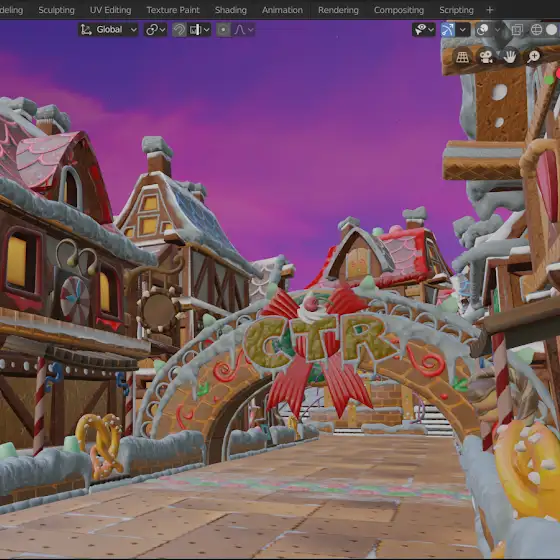The image size is (560, 560).
Task: Toggle show gizmo button
Action: pos(448,30)
